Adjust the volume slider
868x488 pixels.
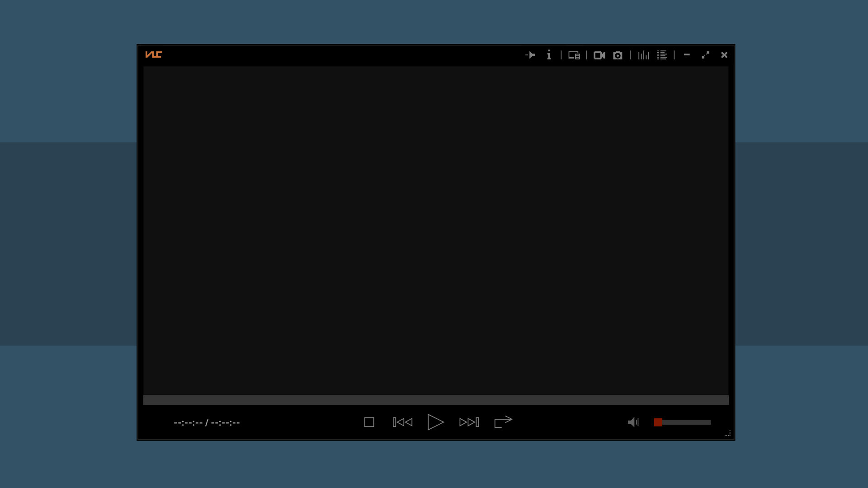click(683, 422)
